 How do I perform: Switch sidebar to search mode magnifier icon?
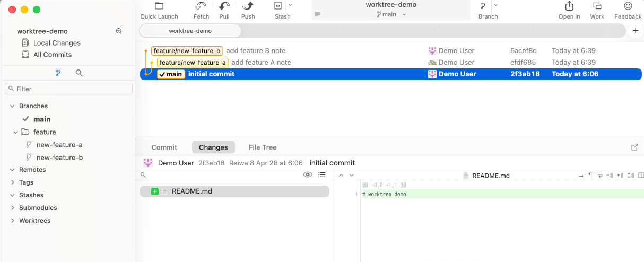coord(79,73)
